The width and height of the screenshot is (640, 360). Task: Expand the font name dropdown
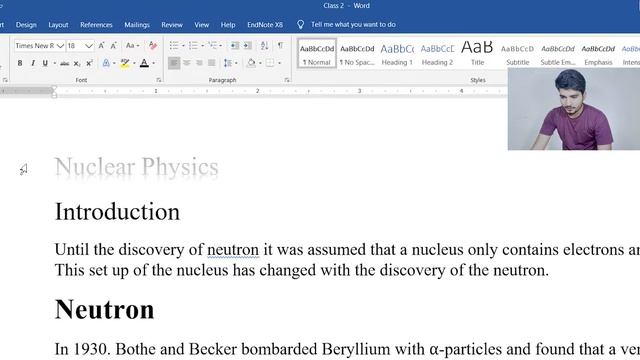point(60,46)
